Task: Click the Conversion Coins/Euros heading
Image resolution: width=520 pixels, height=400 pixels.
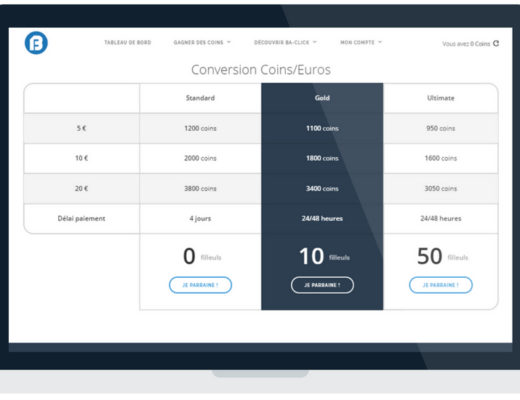Action: (261, 70)
